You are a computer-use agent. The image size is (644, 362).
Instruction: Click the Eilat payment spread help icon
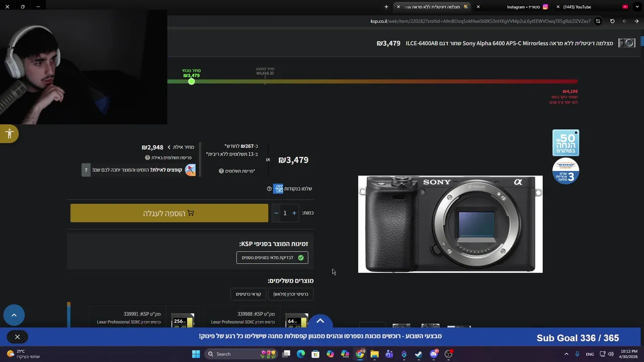(x=147, y=157)
